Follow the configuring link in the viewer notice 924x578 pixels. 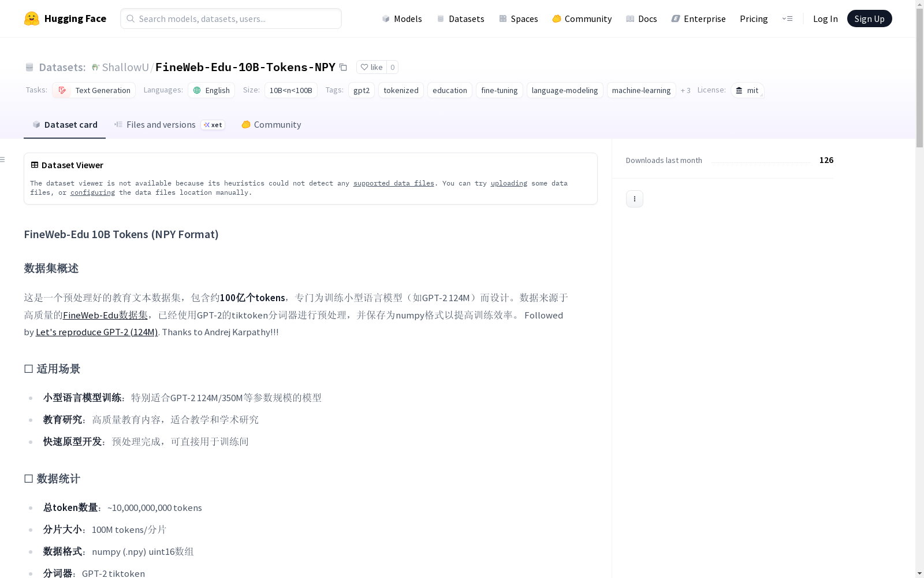[x=92, y=192]
